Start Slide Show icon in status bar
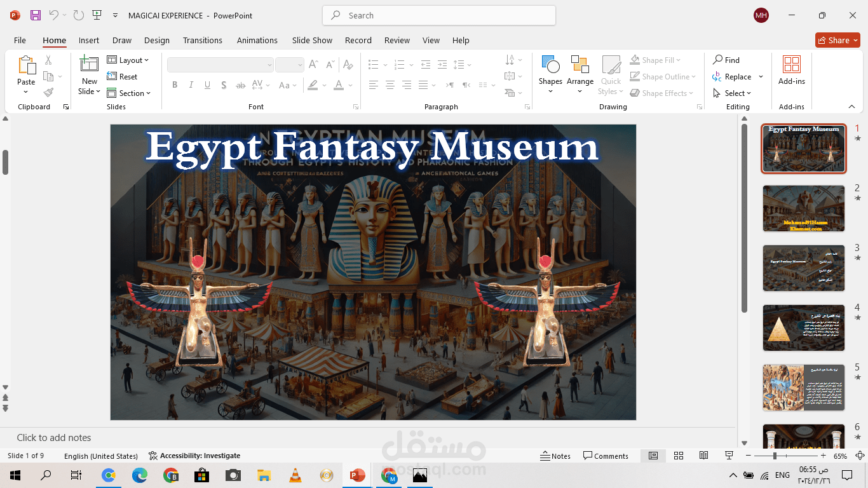868x488 pixels. click(729, 456)
